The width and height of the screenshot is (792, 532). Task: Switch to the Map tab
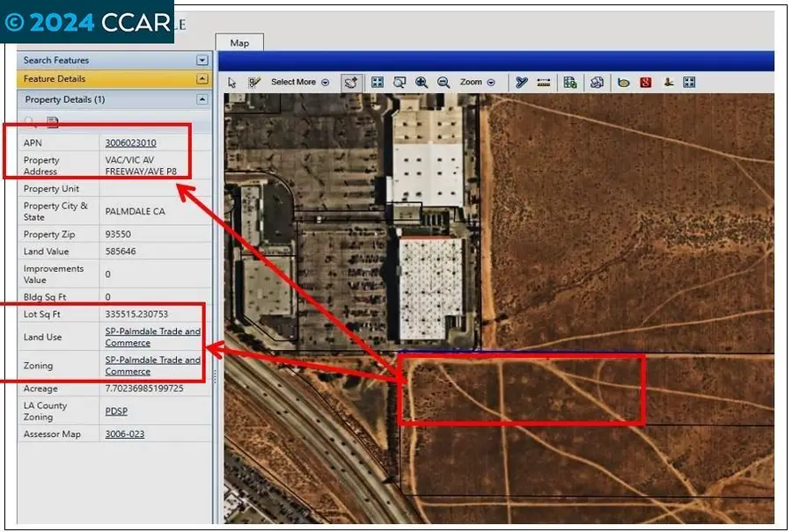click(x=238, y=42)
